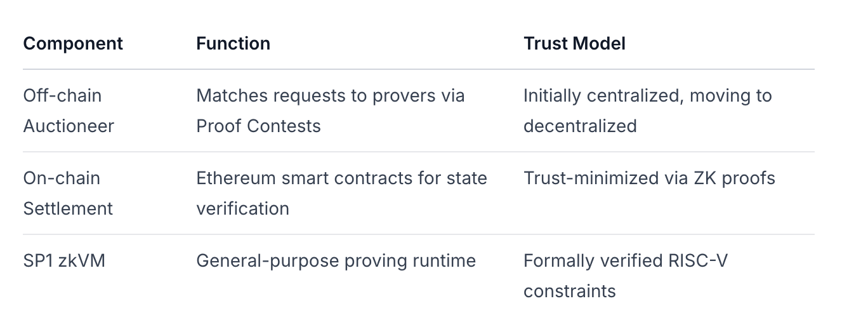Click the Off-chain text
Viewport: 868px width, 315px height.
coord(62,95)
